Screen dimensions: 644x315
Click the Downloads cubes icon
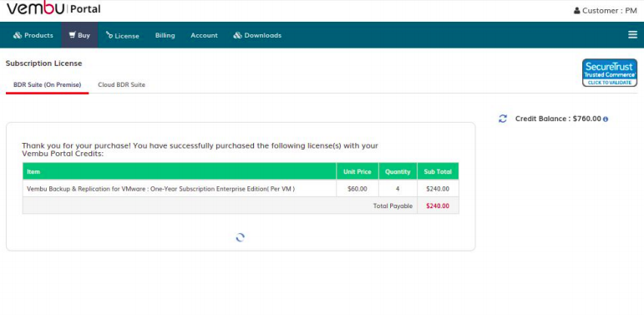pos(237,35)
